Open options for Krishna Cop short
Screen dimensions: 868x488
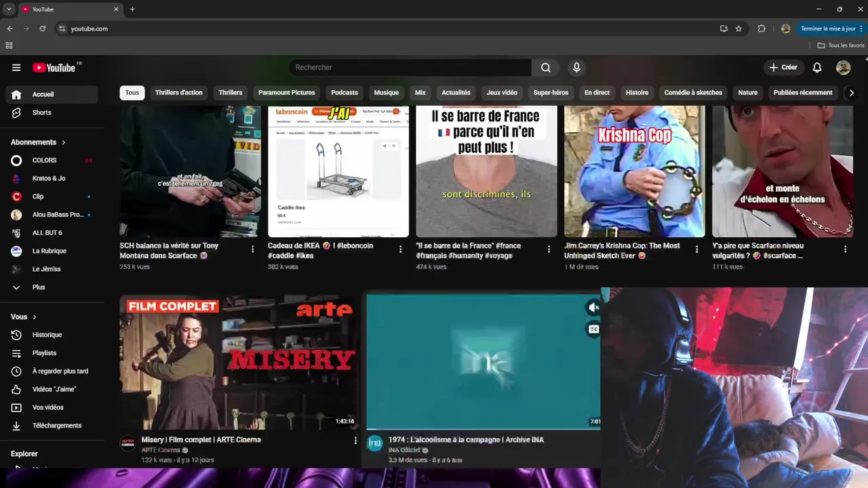pyautogui.click(x=697, y=249)
